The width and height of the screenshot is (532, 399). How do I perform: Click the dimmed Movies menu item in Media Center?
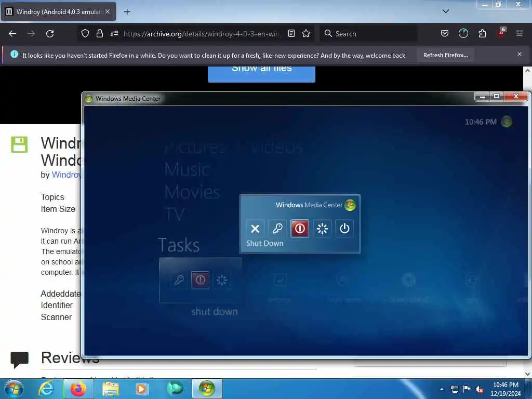tap(192, 192)
